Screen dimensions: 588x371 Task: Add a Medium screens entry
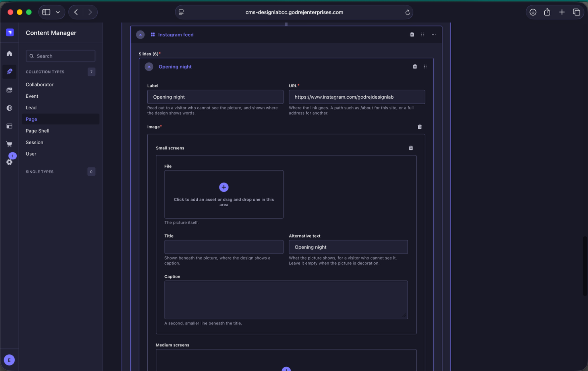click(286, 369)
